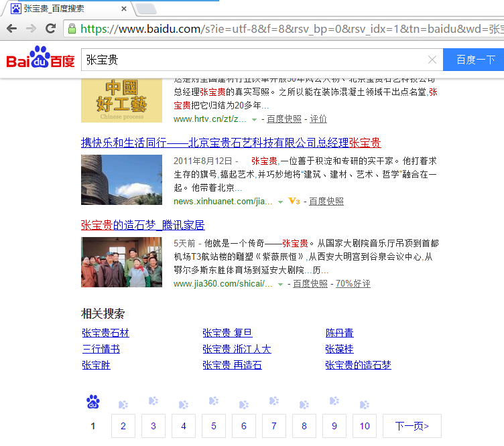
Task: Go back using the browser back arrow
Action: click(x=11, y=29)
